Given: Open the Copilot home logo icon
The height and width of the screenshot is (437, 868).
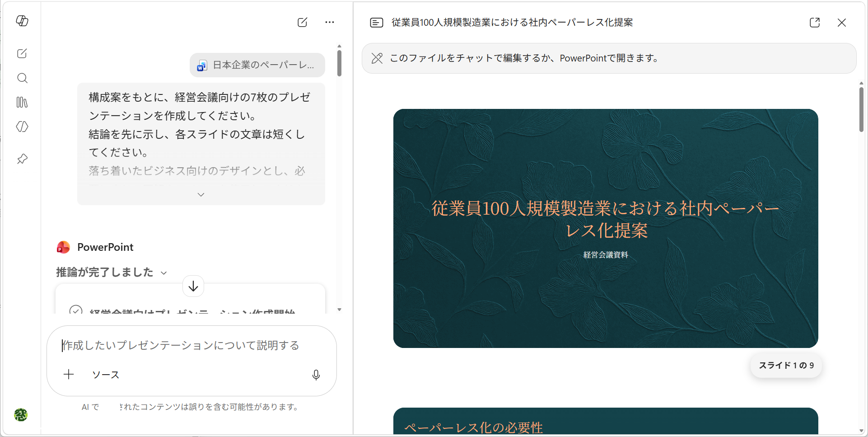Looking at the screenshot, I should tap(22, 21).
